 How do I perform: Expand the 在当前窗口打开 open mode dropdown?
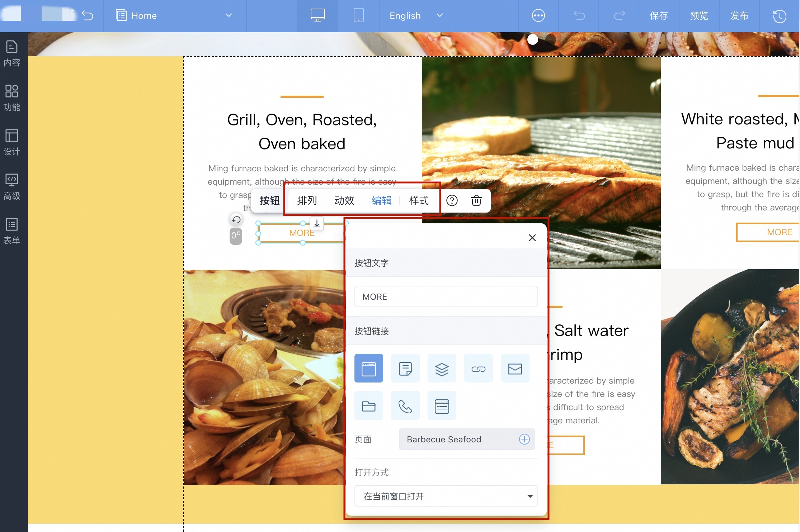click(446, 496)
